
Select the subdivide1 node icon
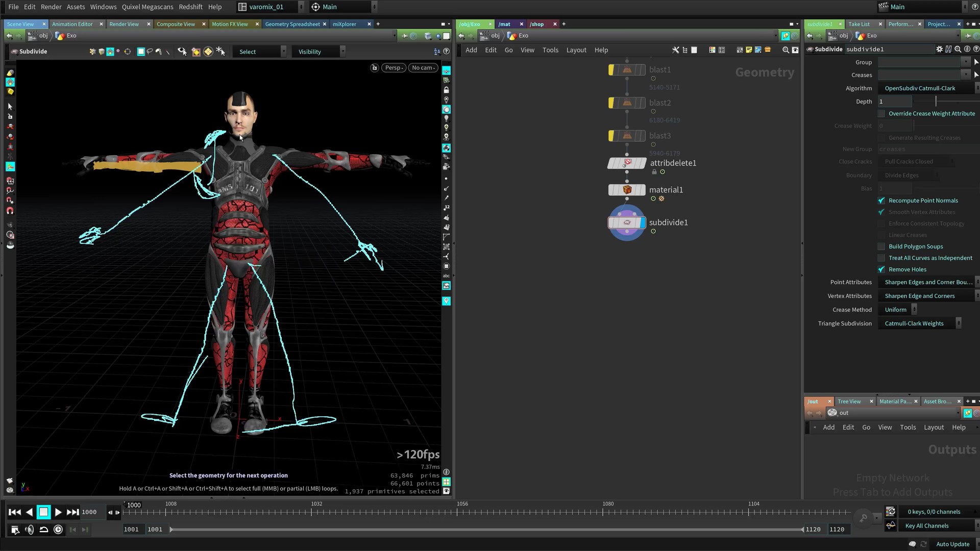point(627,222)
